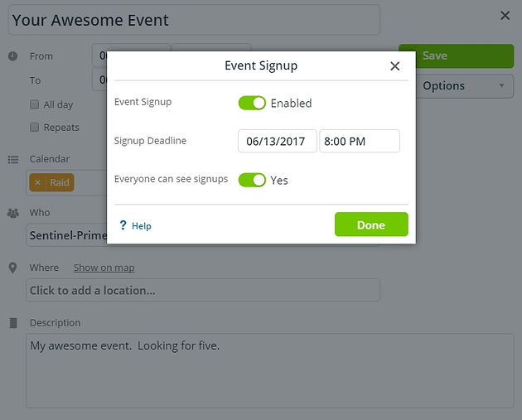
Task: Click the Where location pin icon
Action: [12, 268]
